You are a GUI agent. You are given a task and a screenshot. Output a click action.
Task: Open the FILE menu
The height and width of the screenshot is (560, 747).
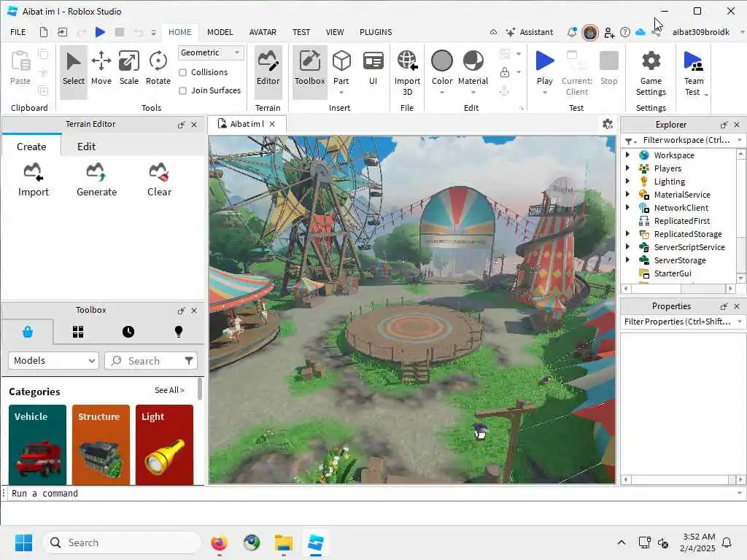18,32
